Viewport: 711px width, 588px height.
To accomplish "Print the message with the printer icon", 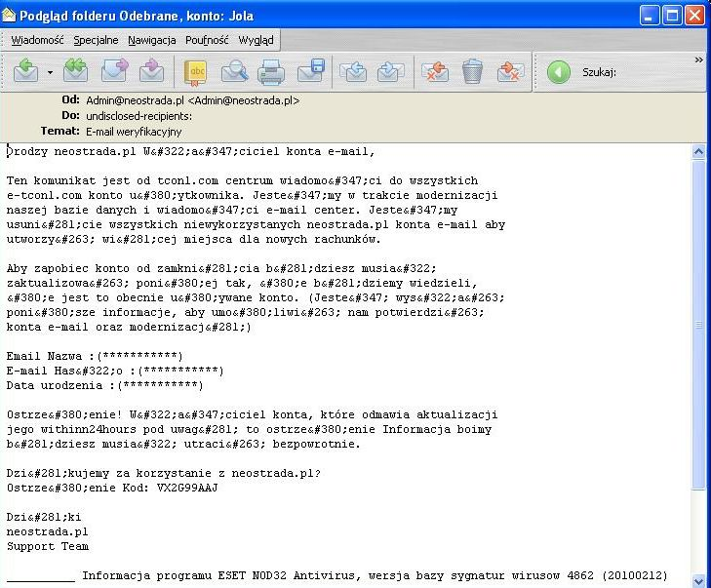I will point(271,72).
